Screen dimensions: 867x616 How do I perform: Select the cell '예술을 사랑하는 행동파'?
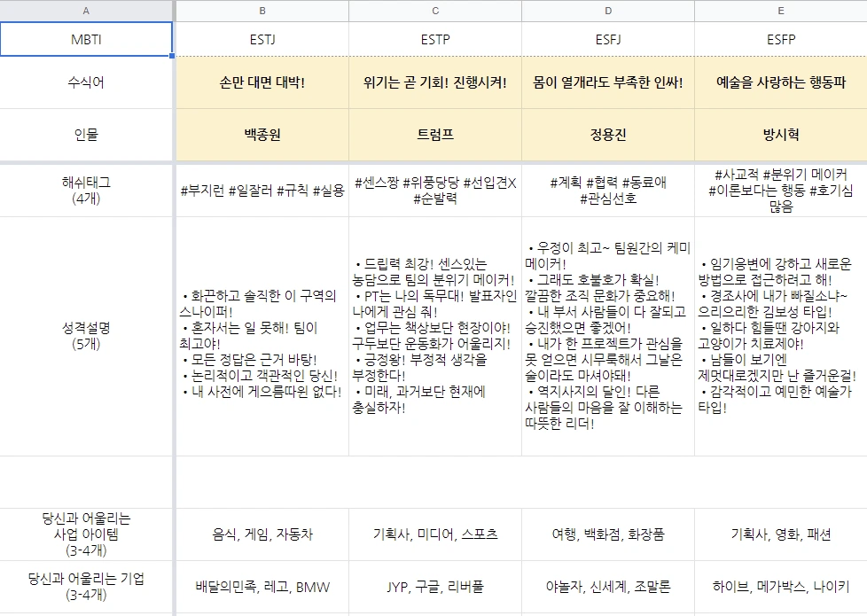781,82
